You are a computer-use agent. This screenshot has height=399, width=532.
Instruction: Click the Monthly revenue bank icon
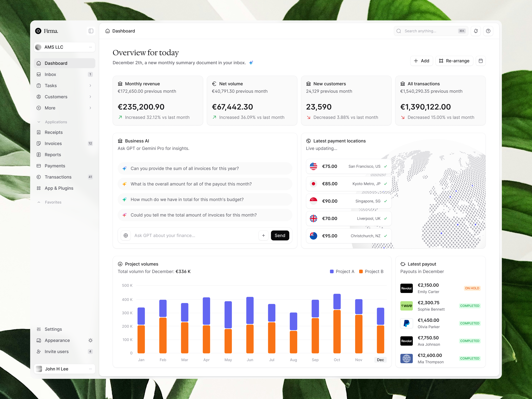(120, 84)
